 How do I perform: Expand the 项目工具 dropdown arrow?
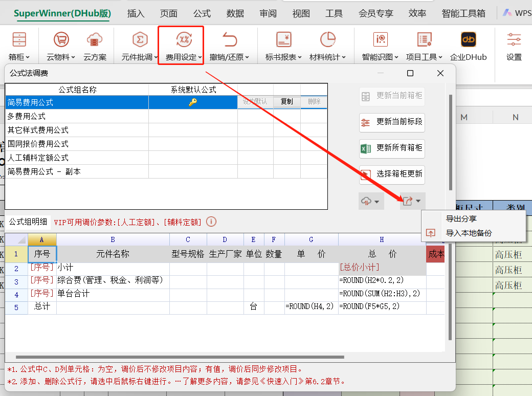tap(440, 57)
